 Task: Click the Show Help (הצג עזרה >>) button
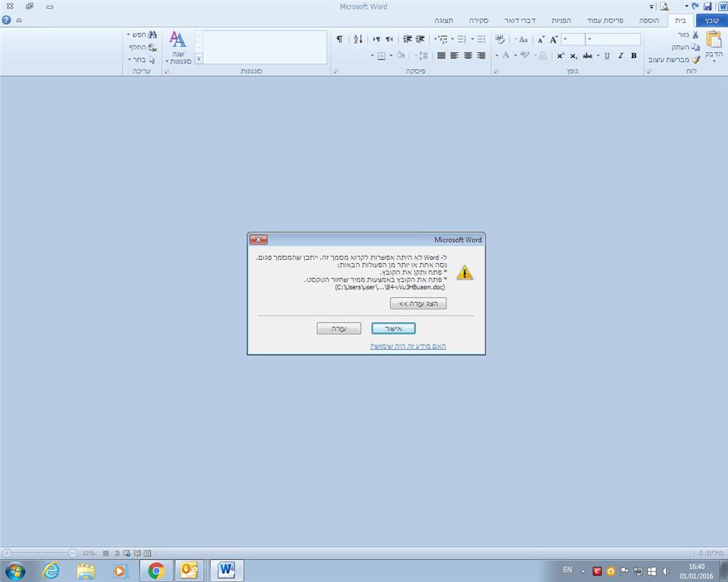418,303
